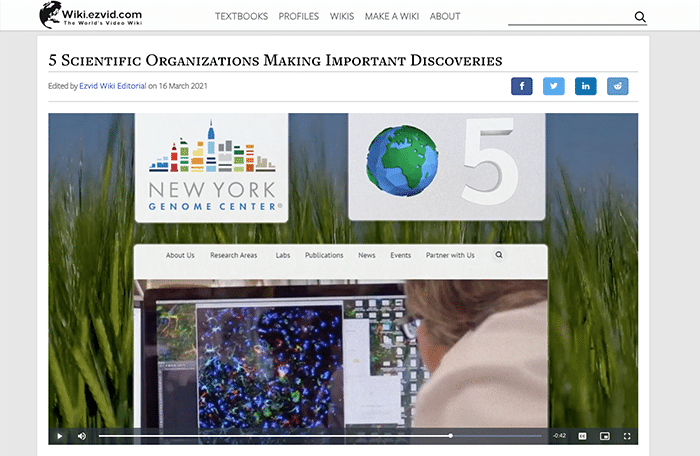Image resolution: width=700 pixels, height=456 pixels.
Task: Play the video
Action: point(60,436)
